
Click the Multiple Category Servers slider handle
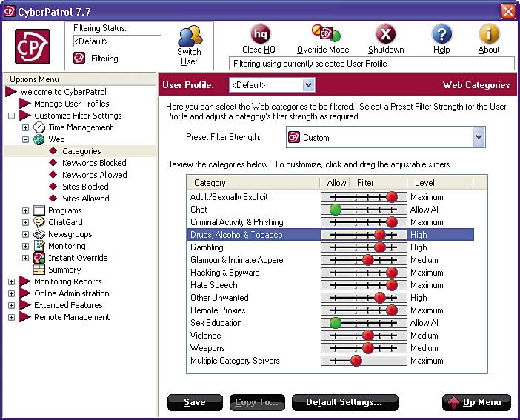pyautogui.click(x=356, y=361)
